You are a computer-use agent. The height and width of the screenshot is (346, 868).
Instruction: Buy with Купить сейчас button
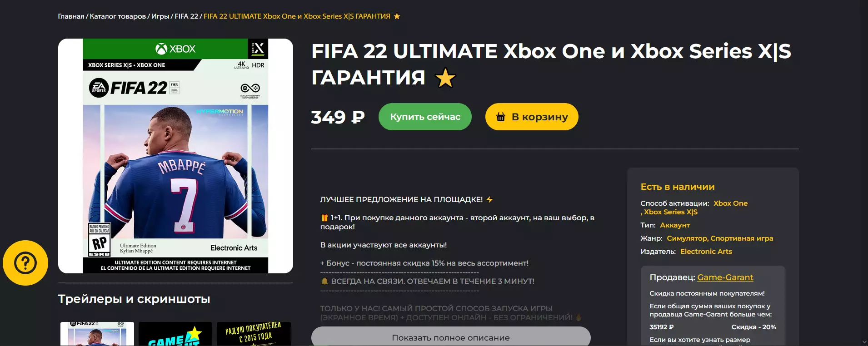click(425, 117)
